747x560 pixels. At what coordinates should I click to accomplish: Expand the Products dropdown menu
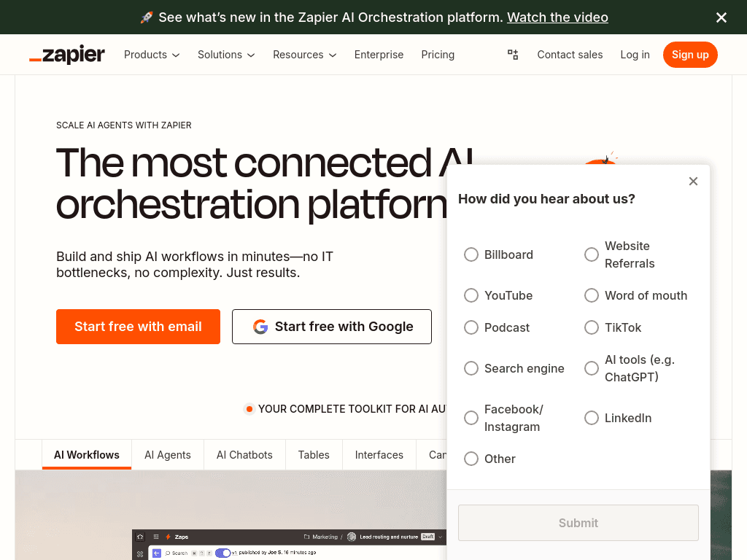pyautogui.click(x=152, y=55)
